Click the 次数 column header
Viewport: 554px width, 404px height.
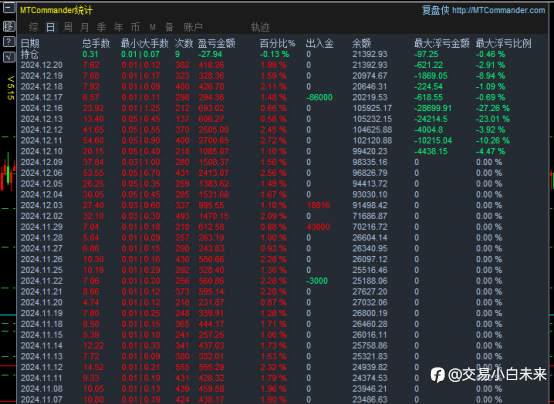pos(184,43)
